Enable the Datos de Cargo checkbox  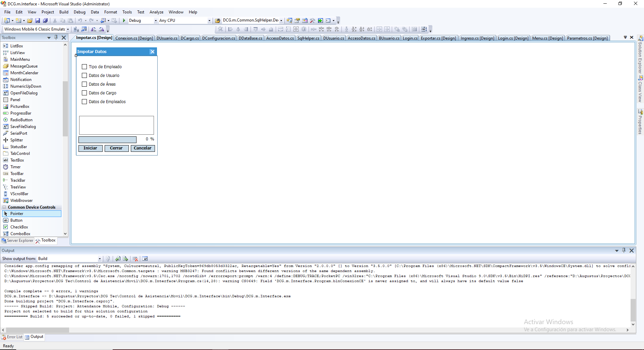click(x=85, y=93)
